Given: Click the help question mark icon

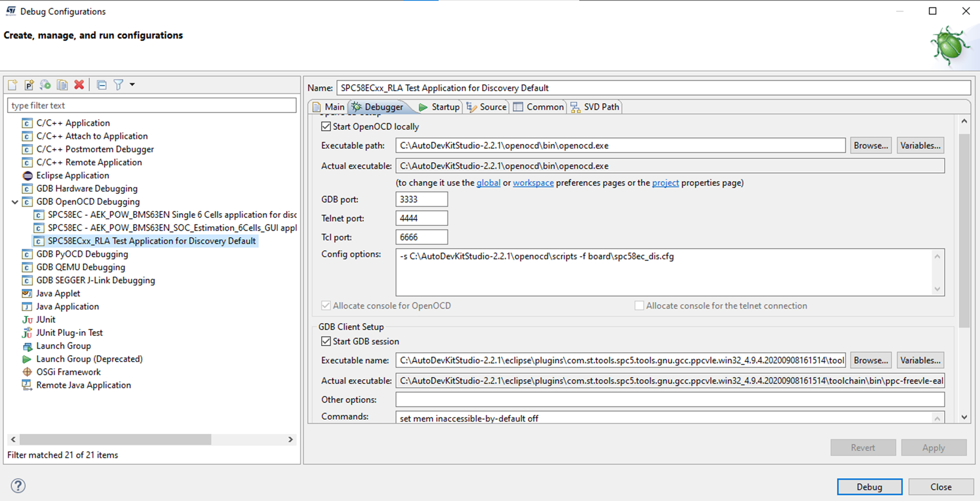Looking at the screenshot, I should pos(18,485).
